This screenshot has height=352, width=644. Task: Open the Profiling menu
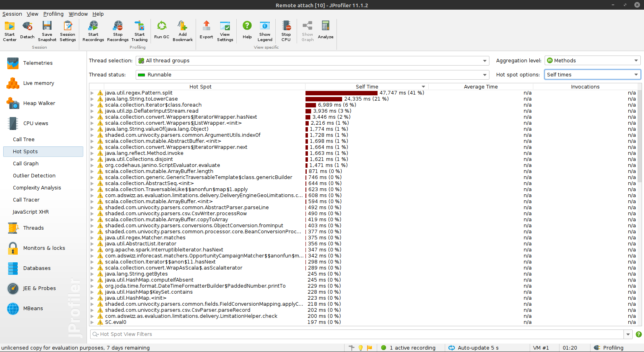(x=54, y=14)
